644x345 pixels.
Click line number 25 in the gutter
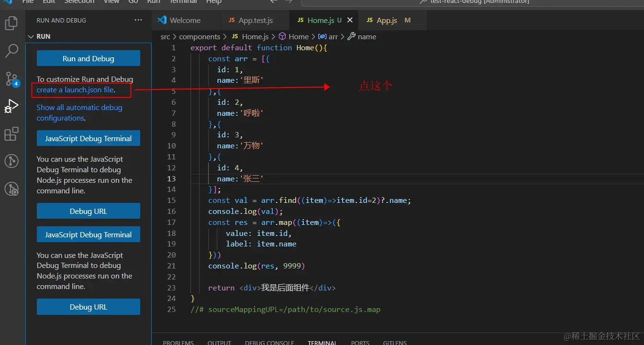pos(171,310)
